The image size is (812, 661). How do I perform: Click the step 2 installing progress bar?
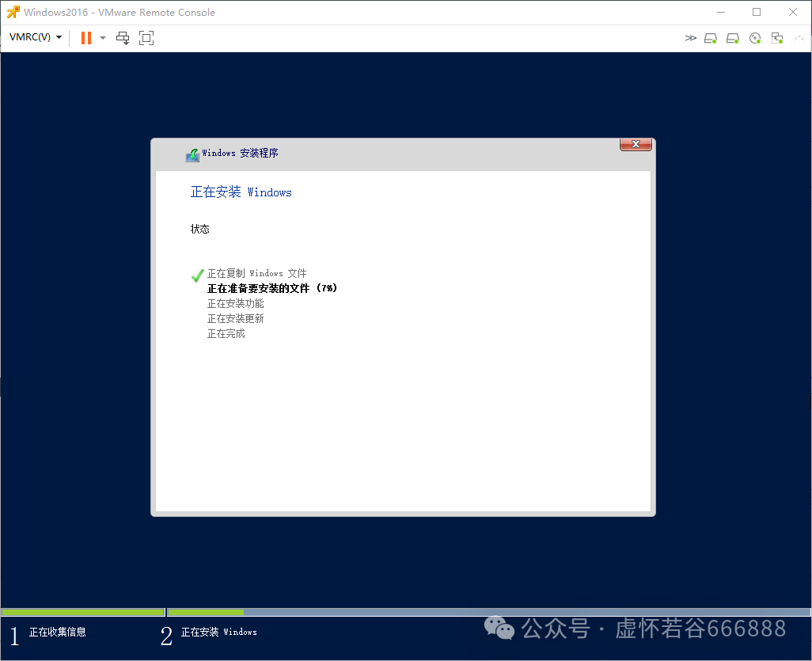pyautogui.click(x=489, y=612)
